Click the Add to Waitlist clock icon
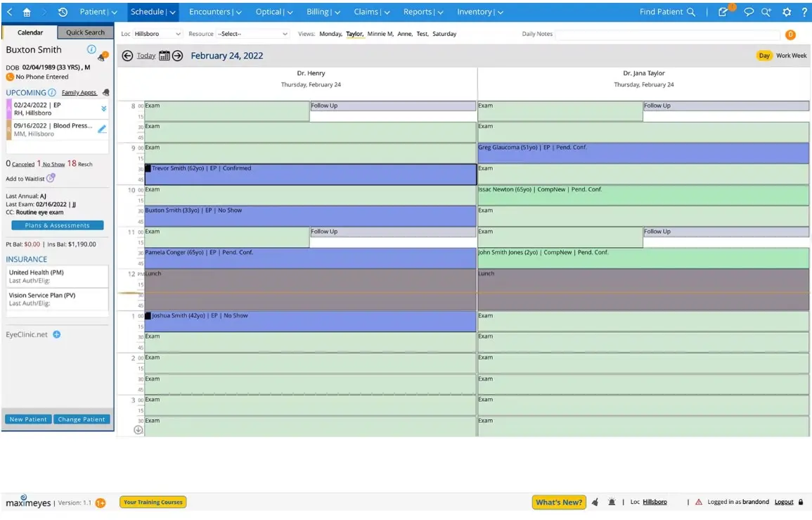 (51, 178)
